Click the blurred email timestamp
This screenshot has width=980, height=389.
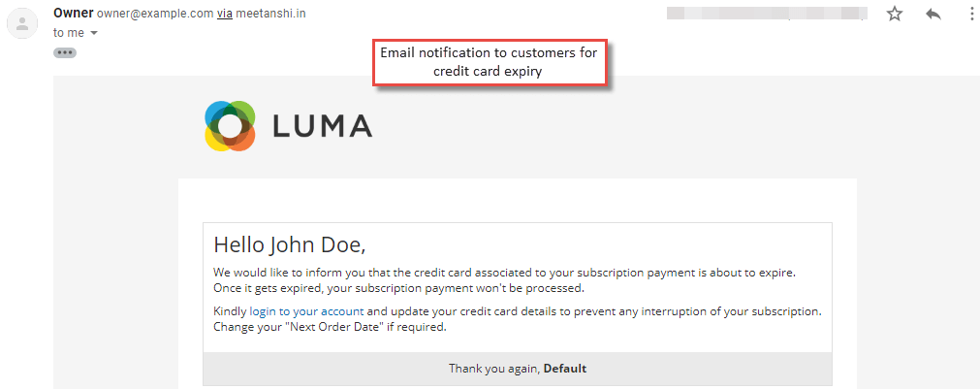tap(768, 14)
